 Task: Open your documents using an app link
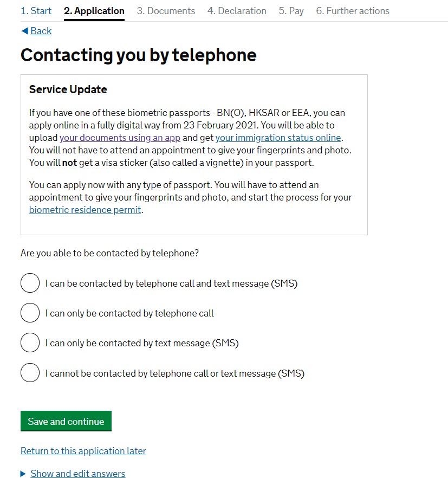pos(120,138)
